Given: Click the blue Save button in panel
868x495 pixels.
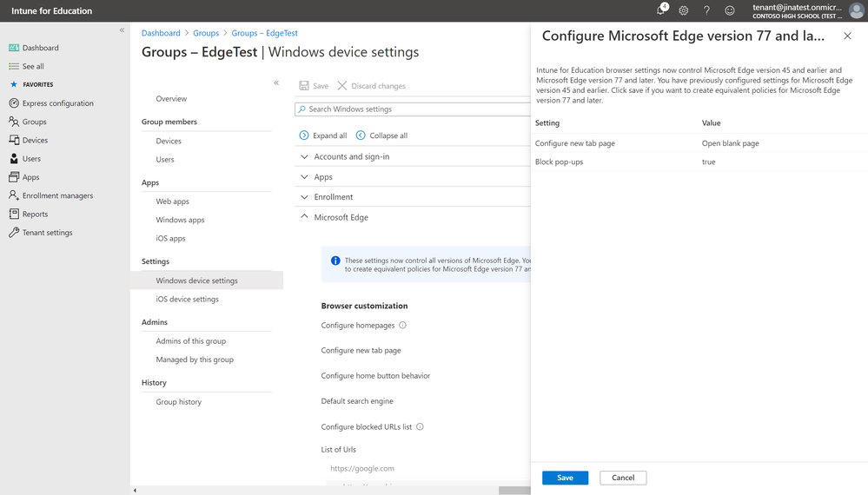Looking at the screenshot, I should (565, 478).
